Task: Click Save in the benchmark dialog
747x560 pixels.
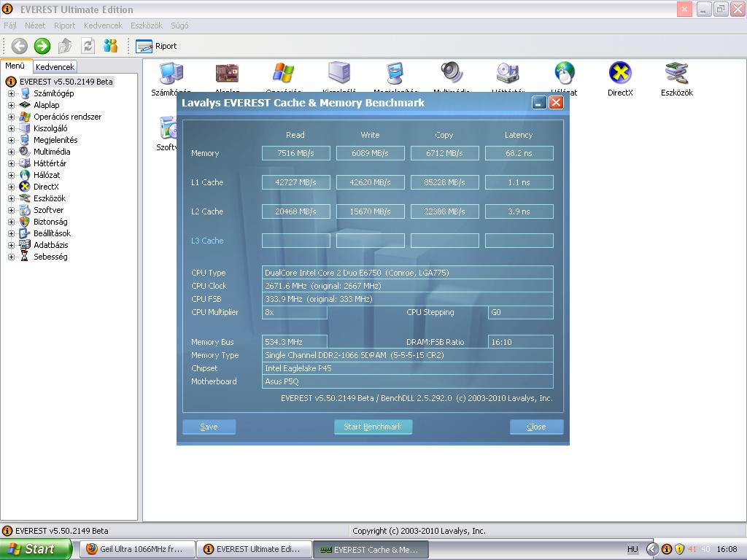Action: 209,427
